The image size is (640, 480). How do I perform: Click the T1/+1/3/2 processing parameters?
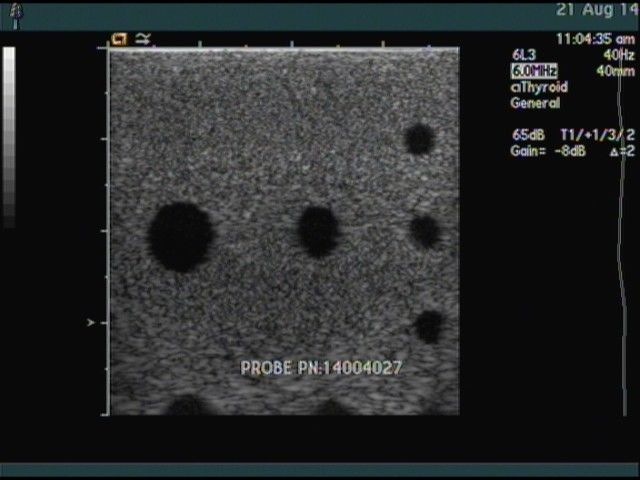coord(597,135)
